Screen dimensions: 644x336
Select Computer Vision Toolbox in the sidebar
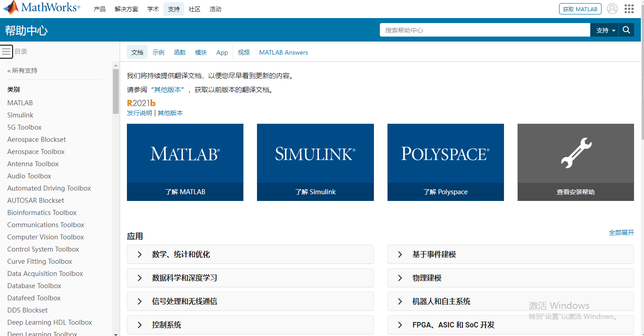tap(46, 237)
